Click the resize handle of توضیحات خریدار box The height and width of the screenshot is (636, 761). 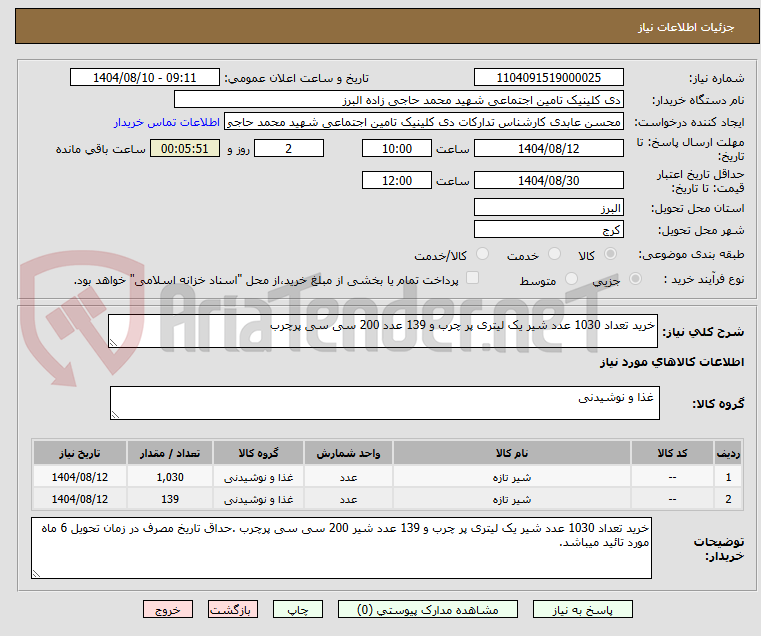coord(36,574)
